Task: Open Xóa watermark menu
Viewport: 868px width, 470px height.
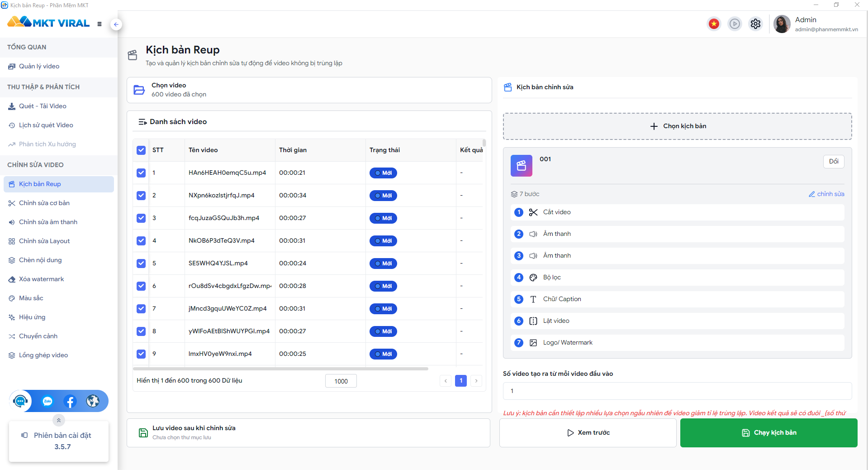Action: pyautogui.click(x=59, y=279)
